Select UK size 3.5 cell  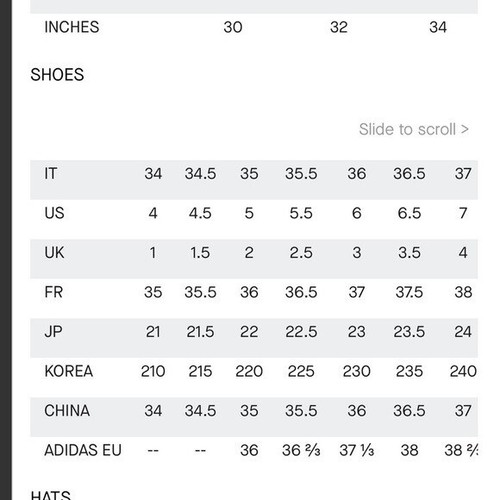[x=409, y=253]
